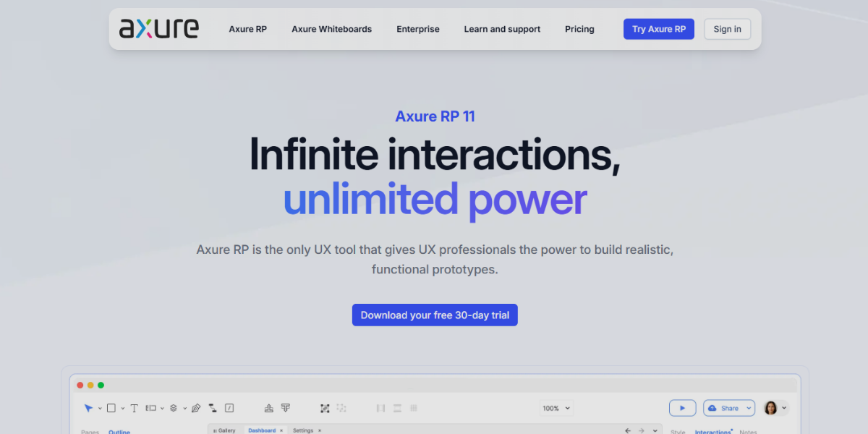
Task: Select the connector line tool
Action: coord(211,408)
